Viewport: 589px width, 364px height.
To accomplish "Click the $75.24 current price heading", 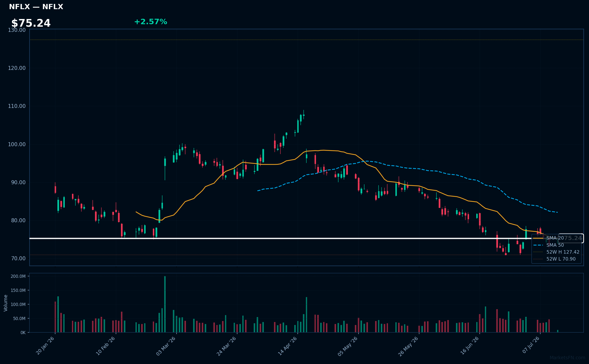I will [31, 23].
